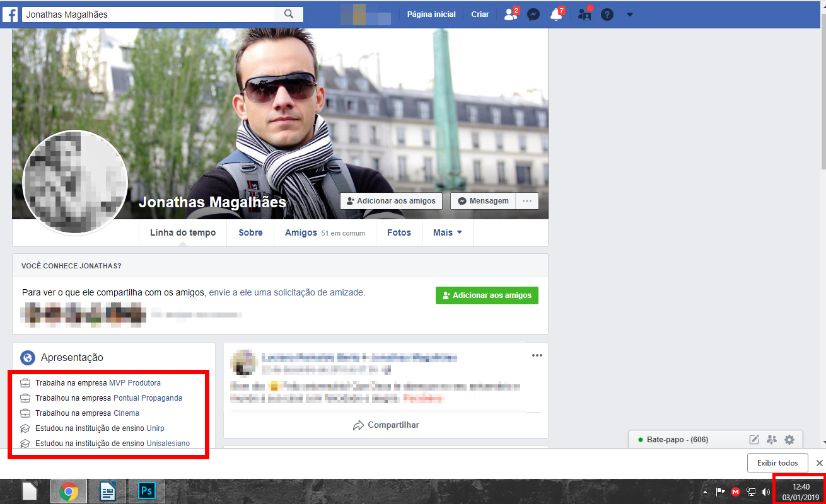This screenshot has height=504, width=826.
Task: Switch to the Sobre tab
Action: click(x=250, y=232)
